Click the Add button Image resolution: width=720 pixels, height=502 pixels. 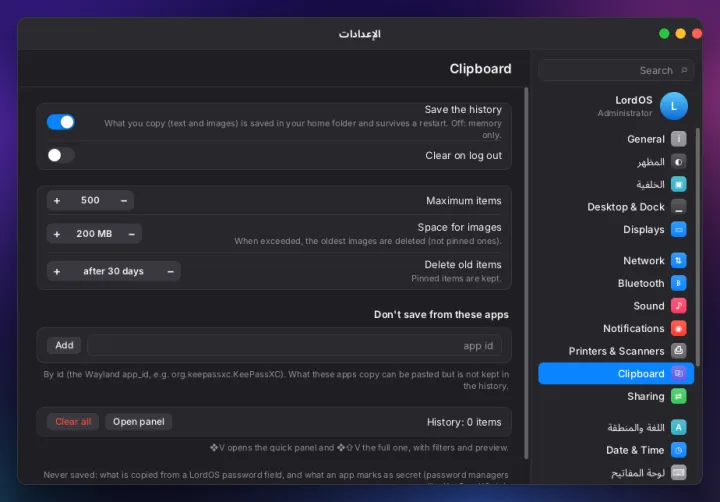pos(64,345)
